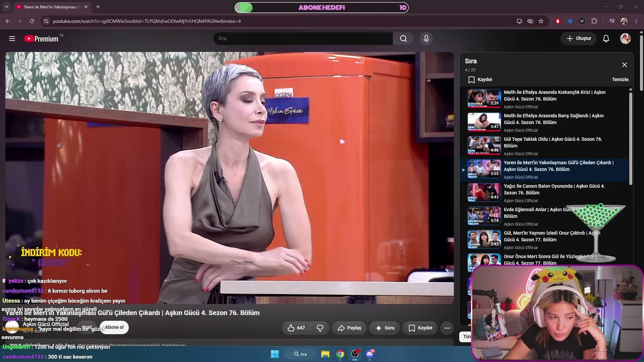Select current Yaren ile Mert queue item
Screen dimensions: 644x362
click(x=546, y=169)
